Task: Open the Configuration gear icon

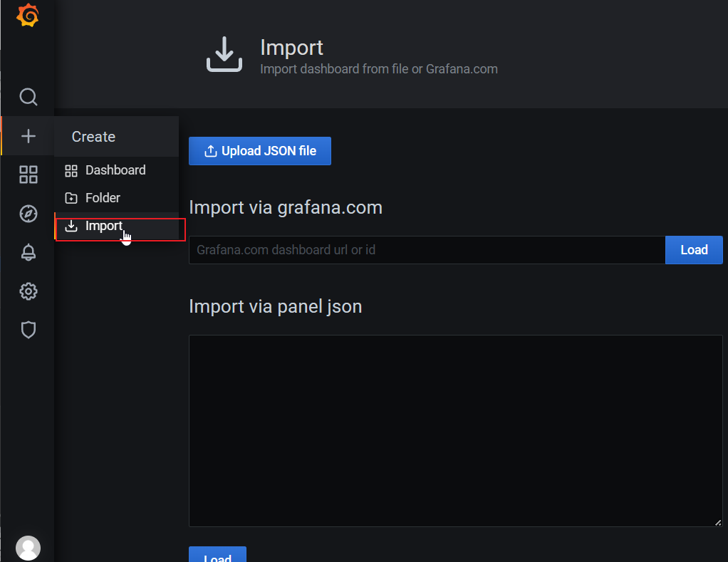Action: point(28,291)
